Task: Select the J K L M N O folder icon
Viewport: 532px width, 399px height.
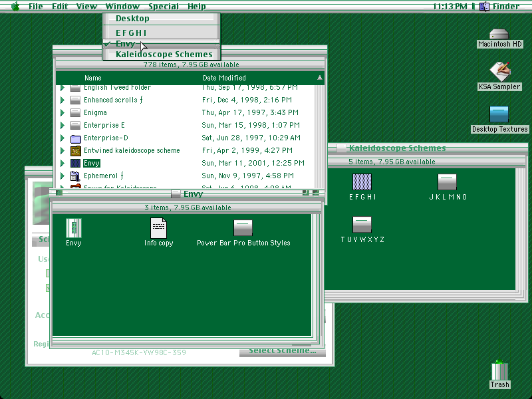Action: (447, 182)
